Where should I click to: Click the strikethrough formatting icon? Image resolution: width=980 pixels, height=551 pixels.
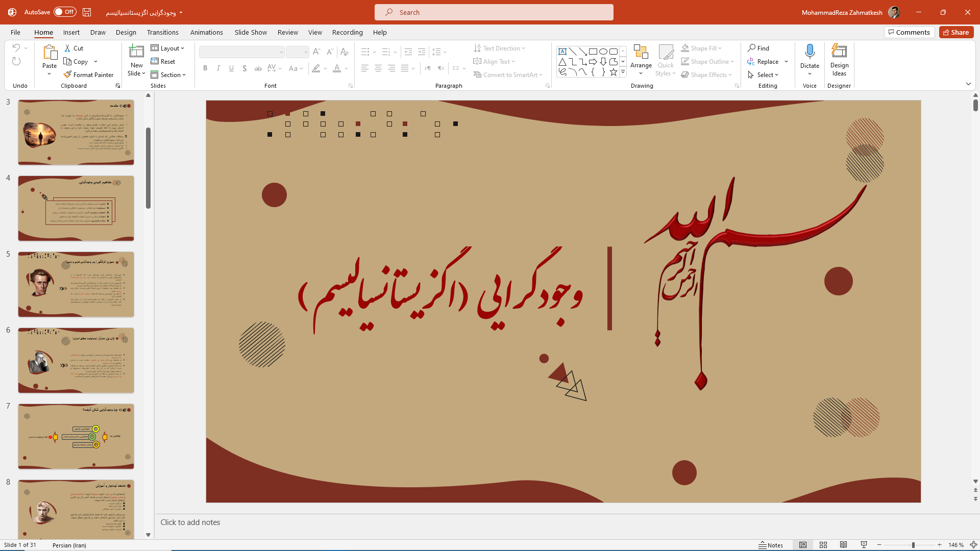pos(258,68)
